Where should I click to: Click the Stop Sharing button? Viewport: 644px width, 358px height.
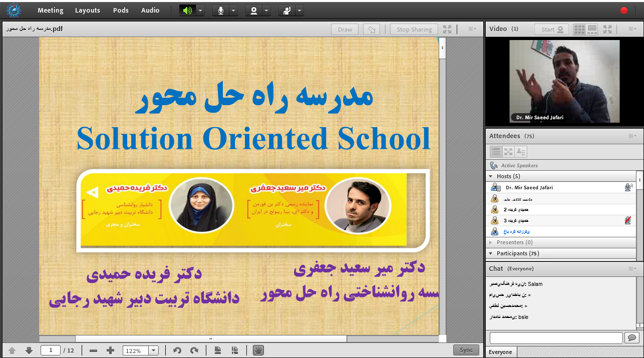(x=414, y=30)
